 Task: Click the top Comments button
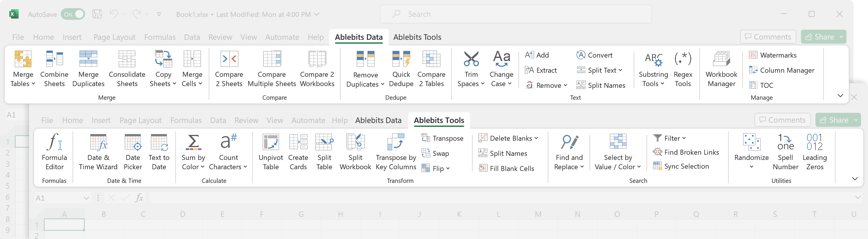tap(768, 37)
